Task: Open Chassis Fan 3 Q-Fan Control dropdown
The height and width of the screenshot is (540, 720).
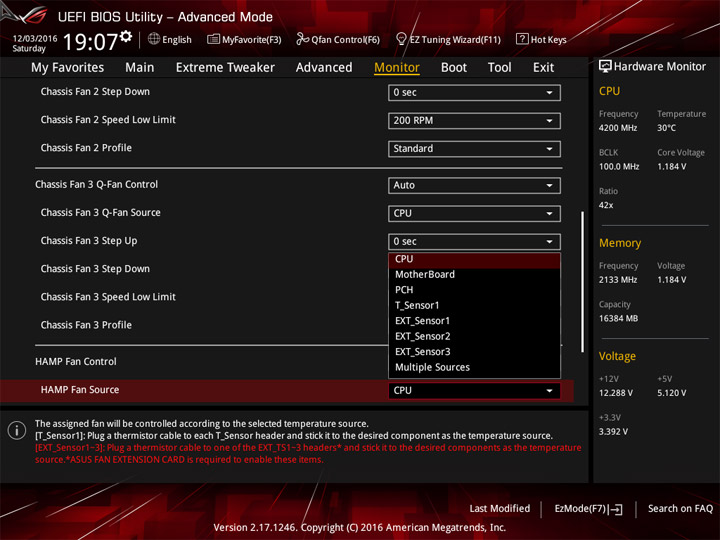Action: tap(474, 186)
